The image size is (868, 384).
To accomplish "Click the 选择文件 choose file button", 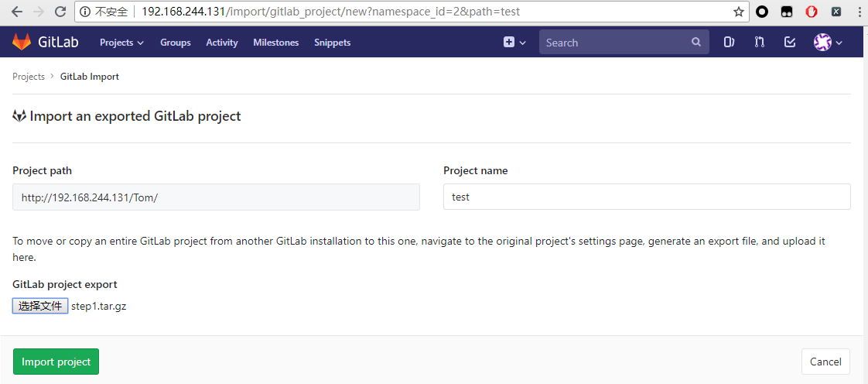I will pyautogui.click(x=40, y=306).
